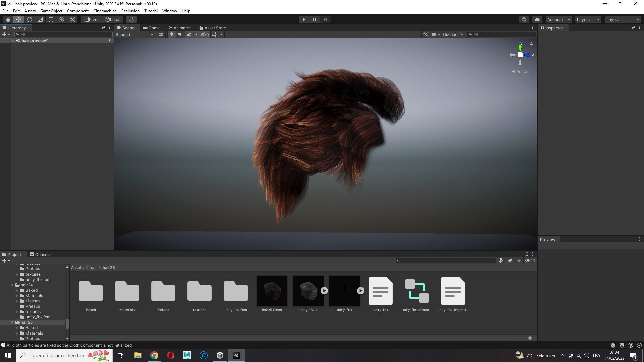Click the Layers dropdown button
644x362 pixels.
pyautogui.click(x=588, y=19)
